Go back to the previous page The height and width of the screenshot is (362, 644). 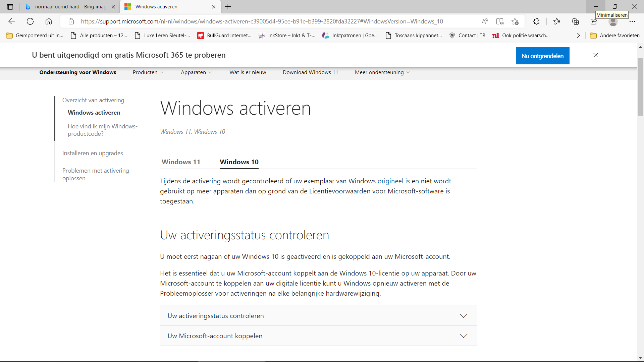(x=12, y=21)
